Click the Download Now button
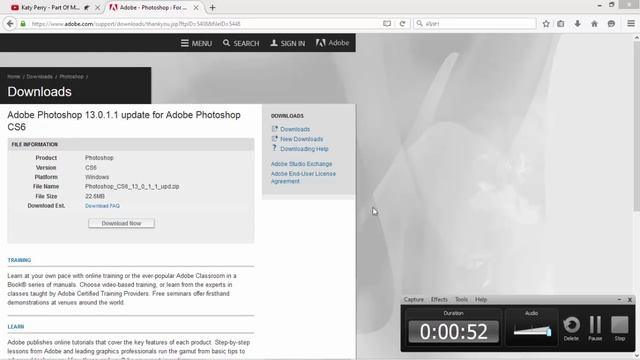 121,223
